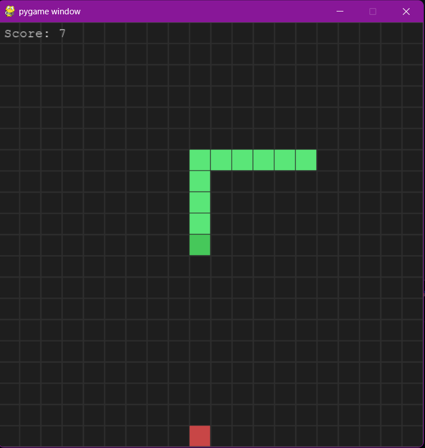Click the "Score: 7" text

click(35, 33)
